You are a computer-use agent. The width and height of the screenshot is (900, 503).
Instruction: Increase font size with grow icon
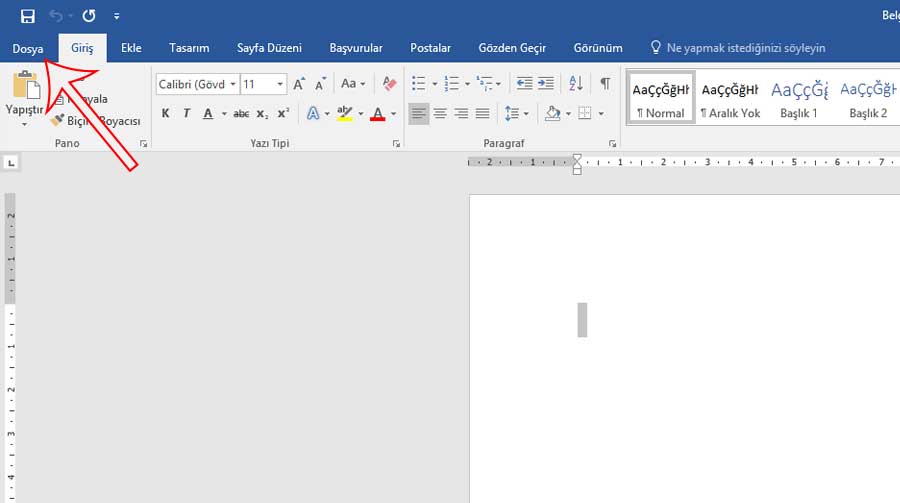click(299, 84)
